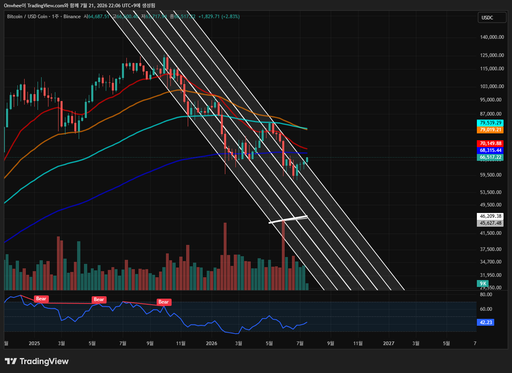Click the 9월 label between 2025 and 2026

click(x=150, y=343)
